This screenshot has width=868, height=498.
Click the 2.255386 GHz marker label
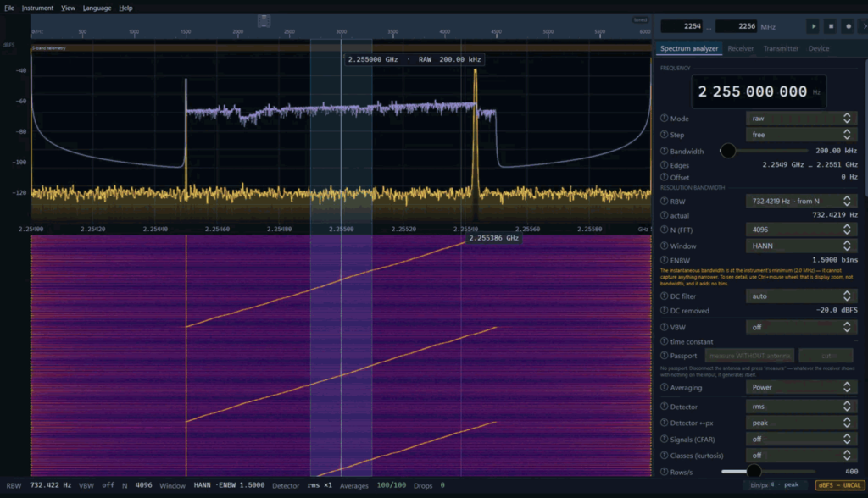point(494,238)
